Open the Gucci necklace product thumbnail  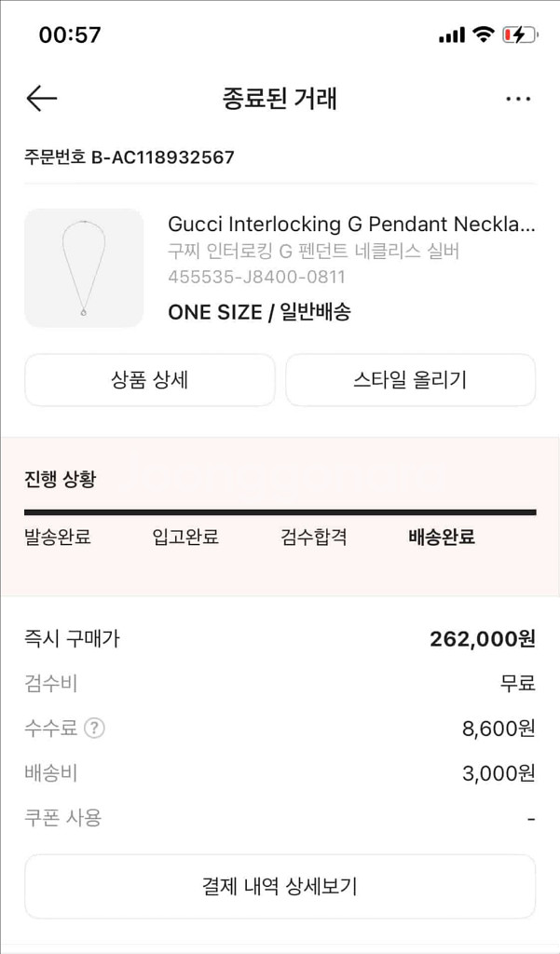84,268
